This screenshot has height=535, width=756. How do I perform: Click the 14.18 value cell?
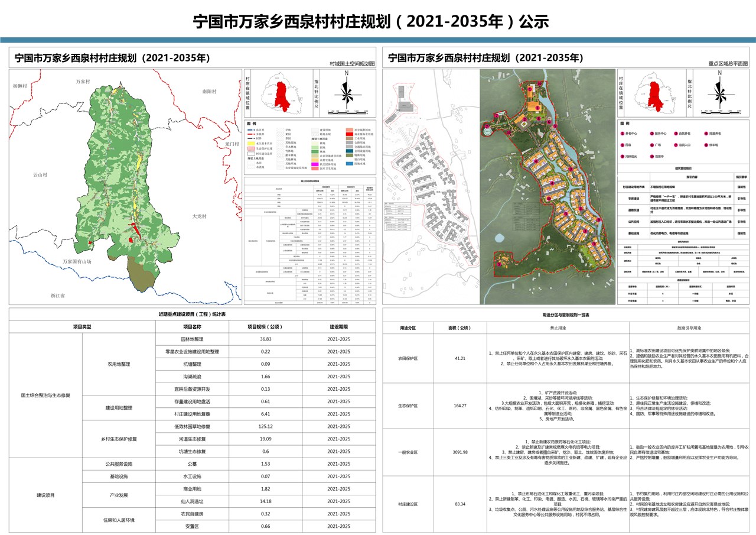coord(265,501)
